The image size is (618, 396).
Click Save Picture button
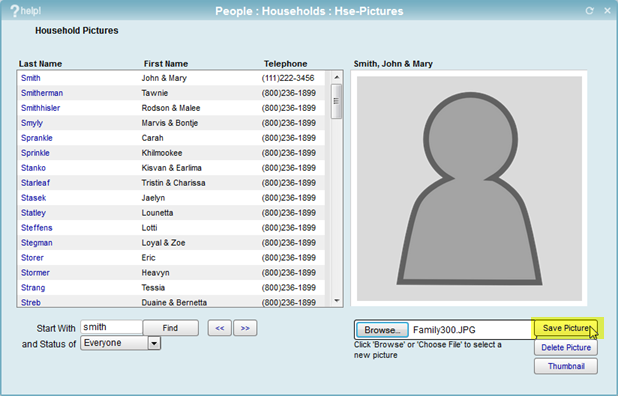(566, 328)
